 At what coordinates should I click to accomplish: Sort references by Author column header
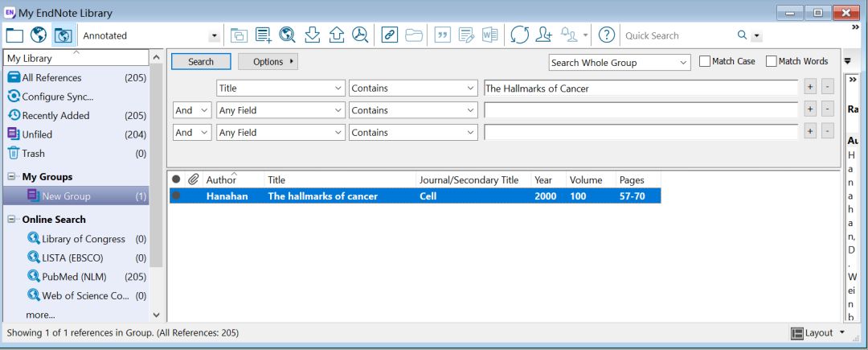[233, 179]
